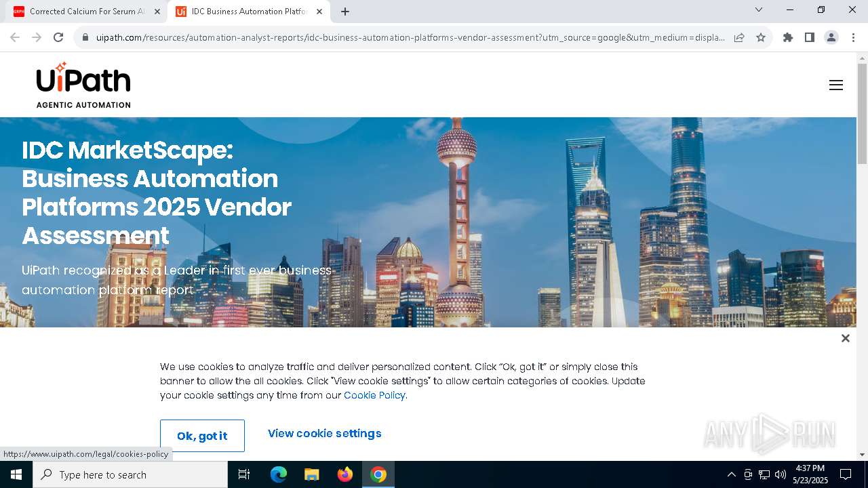This screenshot has width=868, height=488.
Task: Open the network tray icon
Action: tap(764, 474)
